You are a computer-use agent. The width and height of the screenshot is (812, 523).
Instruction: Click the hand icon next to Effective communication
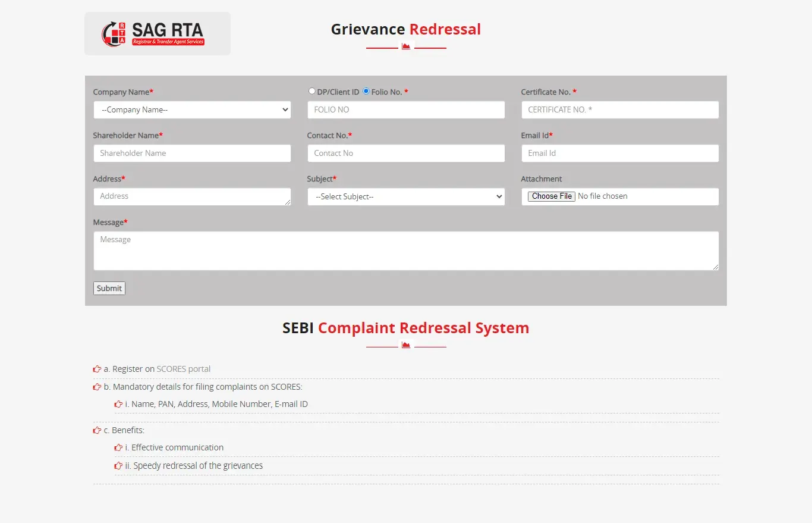tap(118, 447)
